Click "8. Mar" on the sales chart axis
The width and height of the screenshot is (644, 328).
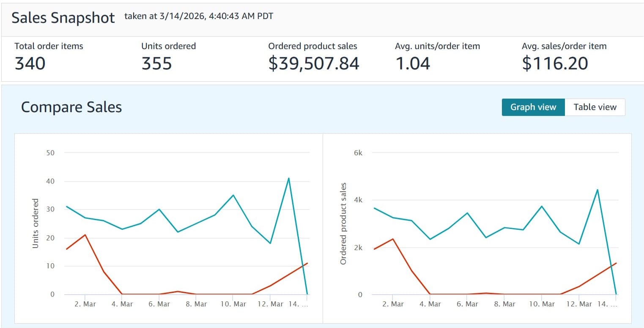pyautogui.click(x=505, y=304)
